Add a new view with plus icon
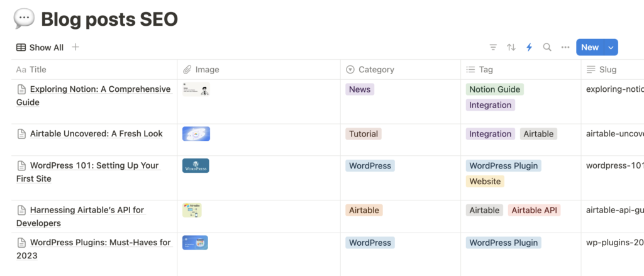The image size is (644, 276). tap(75, 47)
